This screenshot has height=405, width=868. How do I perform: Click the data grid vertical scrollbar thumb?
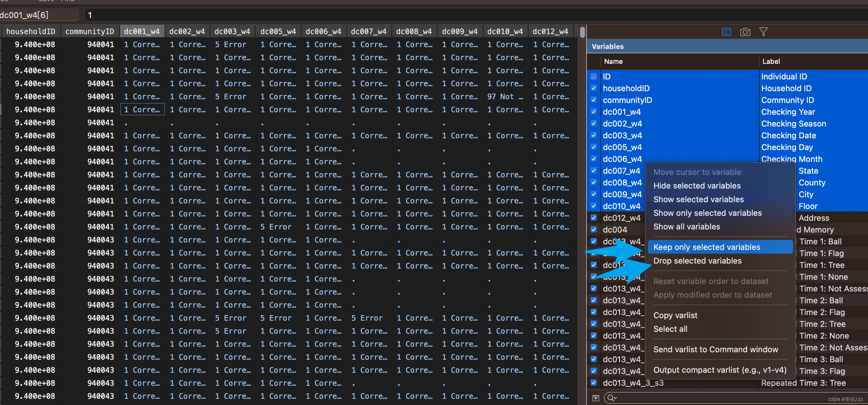click(582, 32)
